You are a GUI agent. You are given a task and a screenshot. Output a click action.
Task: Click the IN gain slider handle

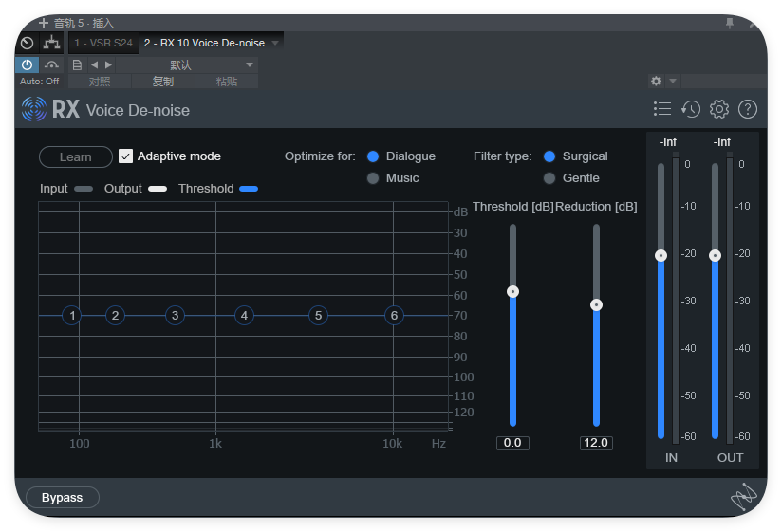pyautogui.click(x=661, y=255)
